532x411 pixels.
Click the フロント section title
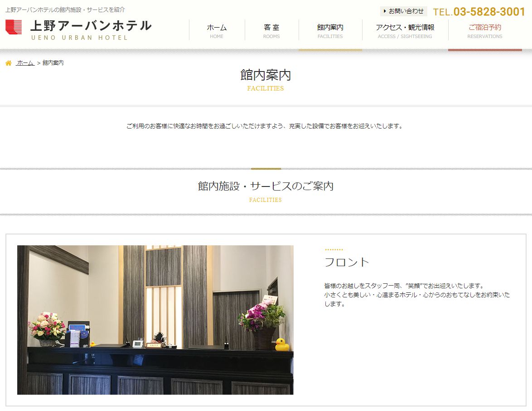point(346,262)
